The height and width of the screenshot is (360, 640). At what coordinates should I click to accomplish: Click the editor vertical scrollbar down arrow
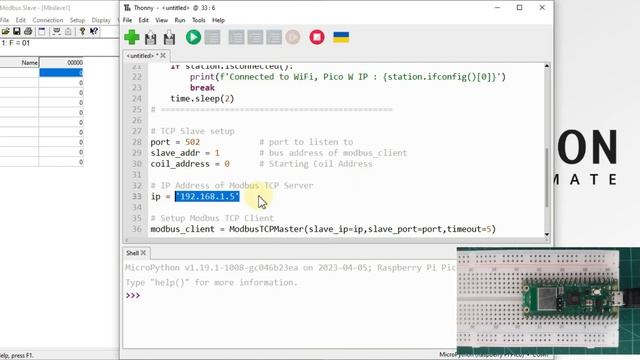click(x=547, y=235)
